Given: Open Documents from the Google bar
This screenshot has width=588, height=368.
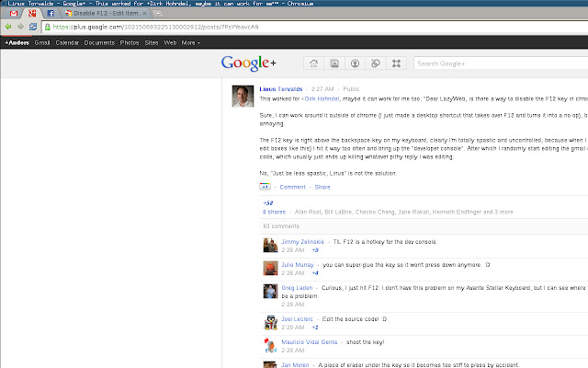Looking at the screenshot, I should pos(99,43).
